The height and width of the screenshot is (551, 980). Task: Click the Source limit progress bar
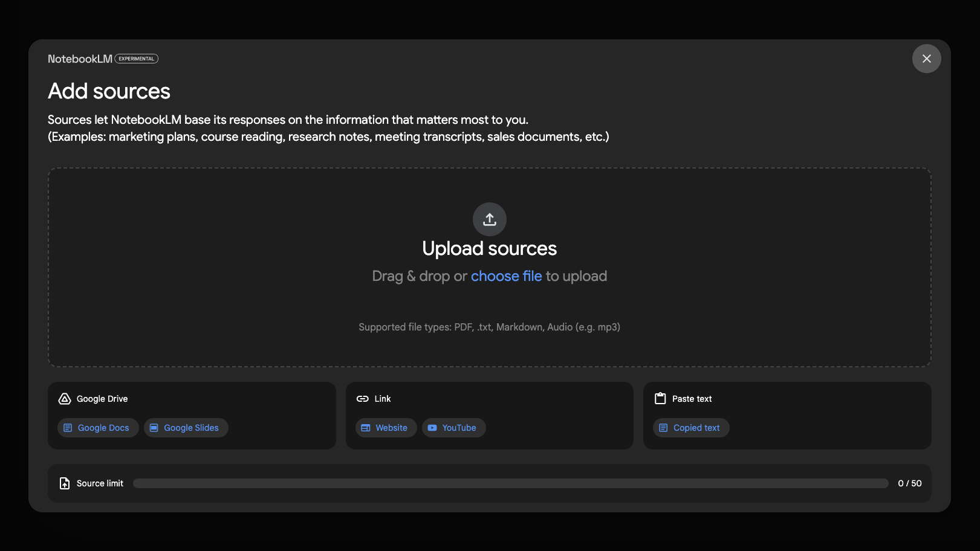pos(511,483)
